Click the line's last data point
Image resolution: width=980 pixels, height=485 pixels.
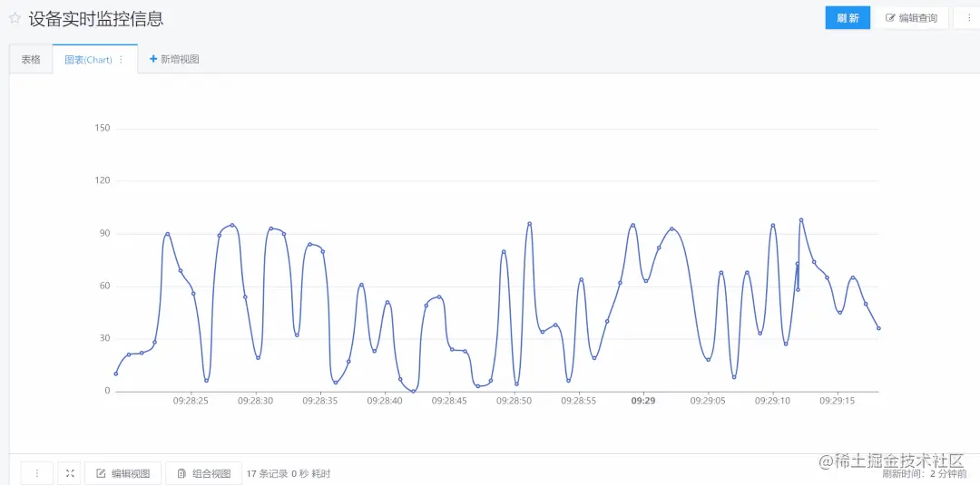(878, 328)
